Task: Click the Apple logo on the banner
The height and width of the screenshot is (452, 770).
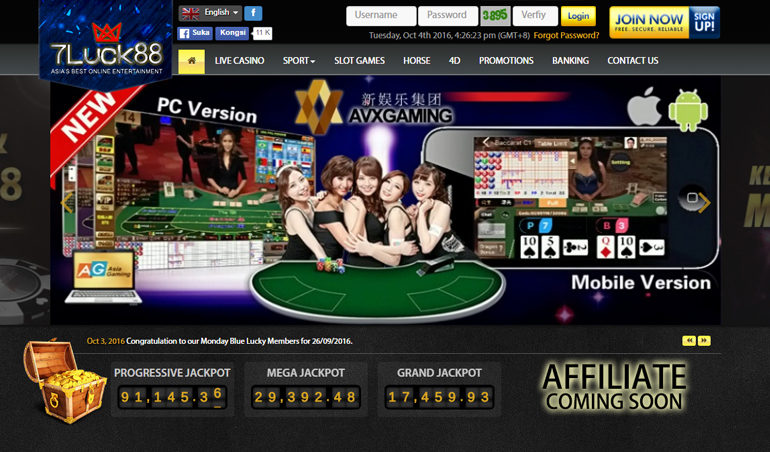Action: coord(644,106)
